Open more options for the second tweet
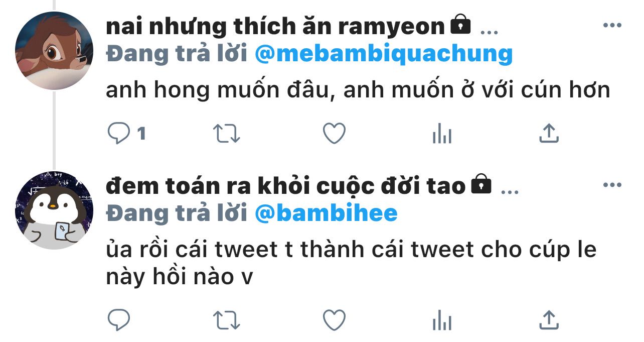Screen dimensions: 644x342 612,185
